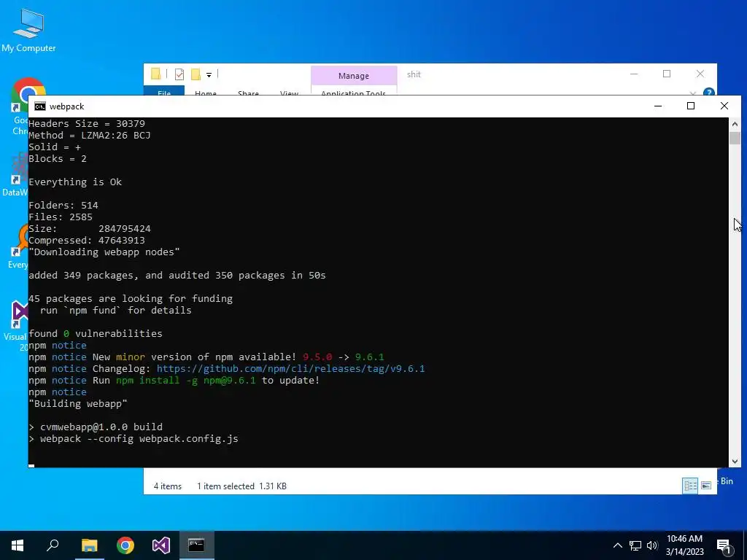Click the console scrollbar down arrow
Image resolution: width=747 pixels, height=560 pixels.
point(735,461)
